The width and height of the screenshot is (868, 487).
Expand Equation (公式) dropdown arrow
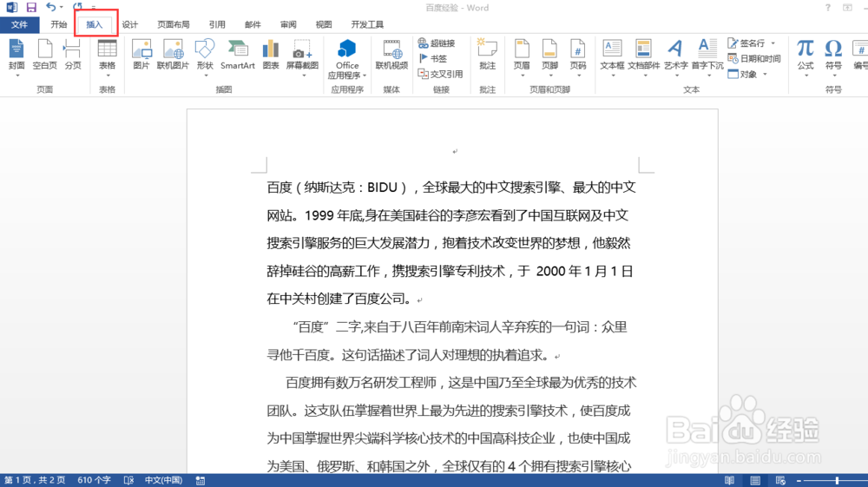pyautogui.click(x=806, y=76)
